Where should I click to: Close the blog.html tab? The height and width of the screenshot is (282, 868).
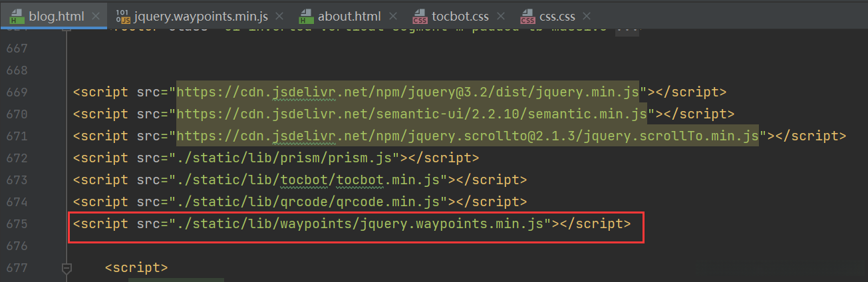(x=95, y=16)
